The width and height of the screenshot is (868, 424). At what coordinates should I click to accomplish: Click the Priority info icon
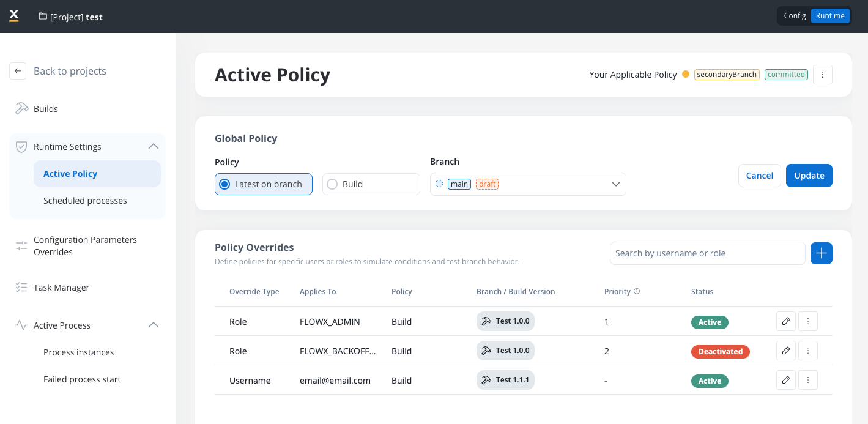tap(637, 291)
